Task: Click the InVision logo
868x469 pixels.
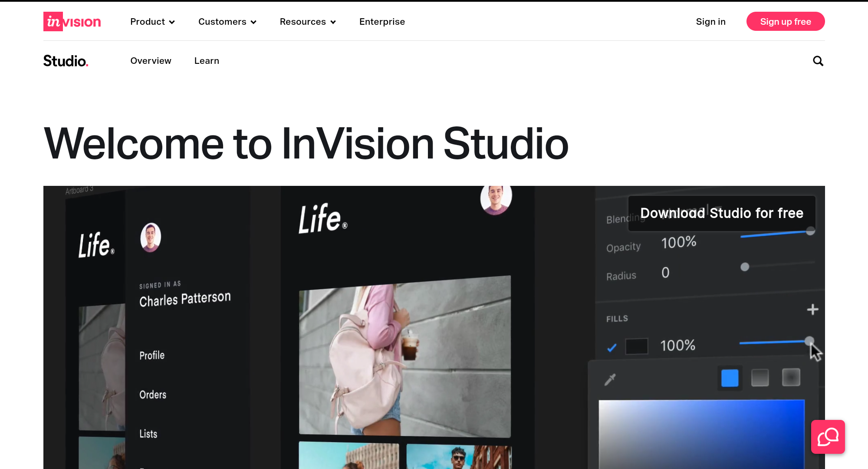Action: click(x=72, y=22)
